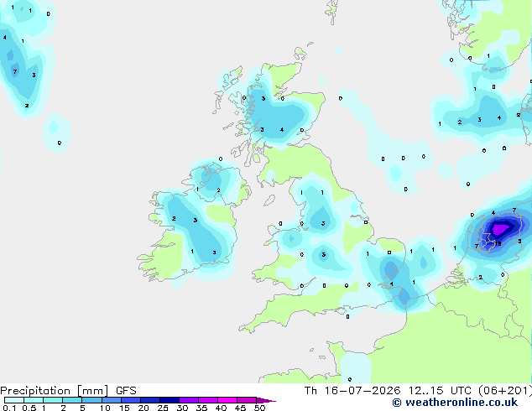Click the legend scale label '25'
The image size is (532, 411).
tap(163, 408)
